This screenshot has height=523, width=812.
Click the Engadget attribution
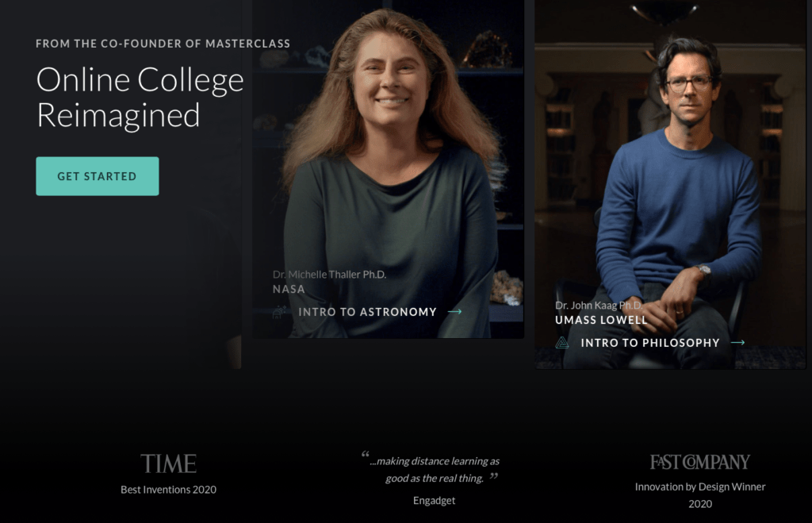tap(434, 500)
